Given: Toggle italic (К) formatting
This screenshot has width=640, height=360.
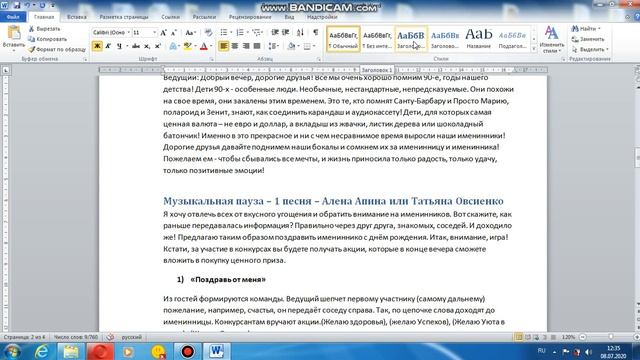Looking at the screenshot, I should (108, 46).
